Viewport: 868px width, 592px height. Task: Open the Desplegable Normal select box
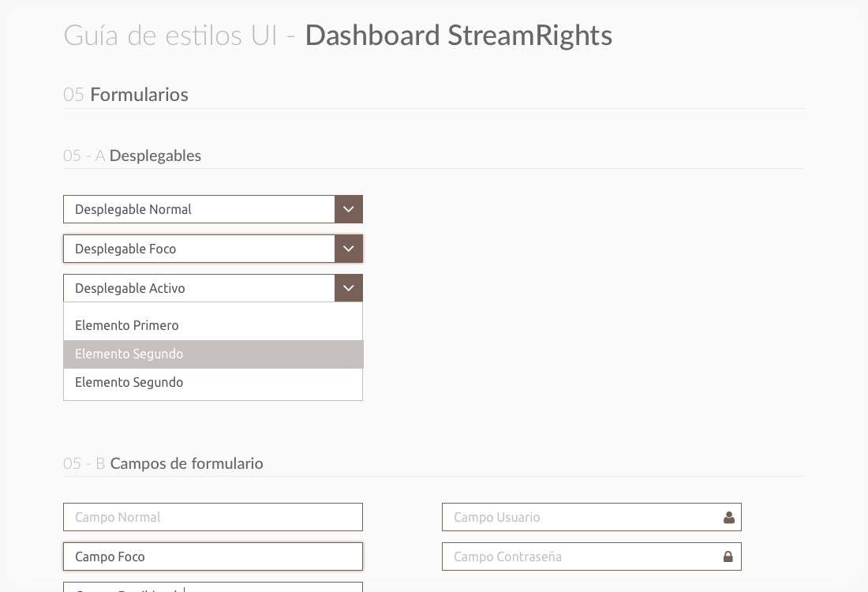[x=199, y=209]
